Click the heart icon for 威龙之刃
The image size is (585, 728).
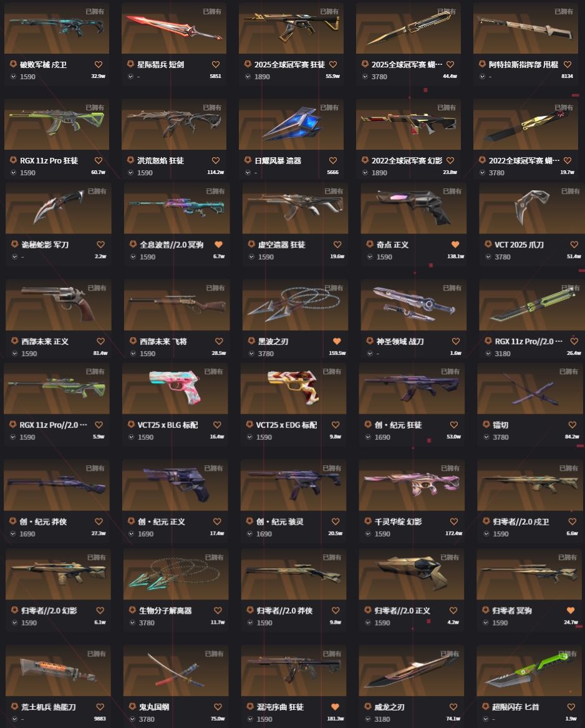(453, 707)
